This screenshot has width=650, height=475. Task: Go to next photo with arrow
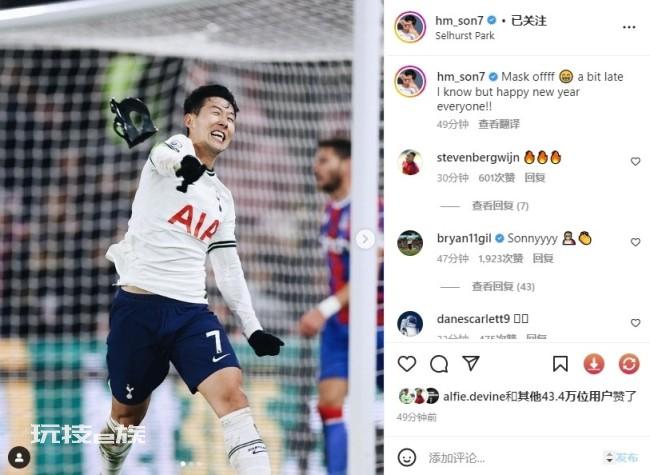pos(365,239)
